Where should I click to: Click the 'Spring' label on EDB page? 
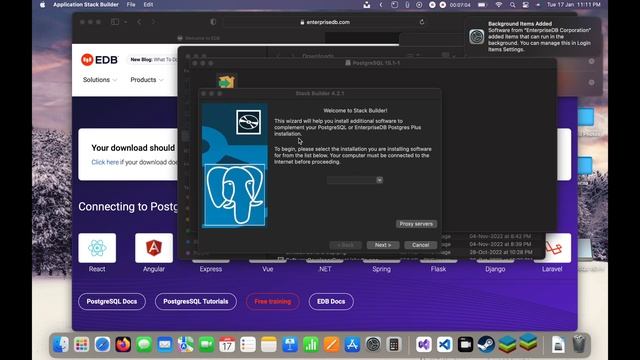[382, 269]
